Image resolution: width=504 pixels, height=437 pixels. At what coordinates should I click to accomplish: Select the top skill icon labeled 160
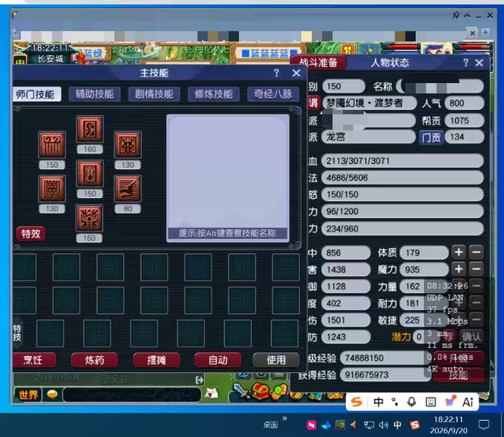click(90, 129)
